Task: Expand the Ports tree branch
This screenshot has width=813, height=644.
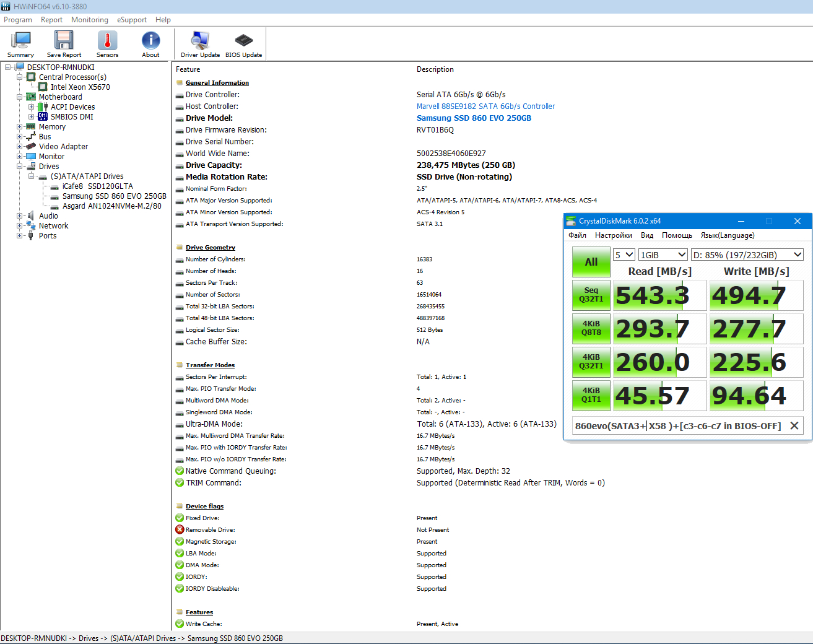Action: point(20,236)
